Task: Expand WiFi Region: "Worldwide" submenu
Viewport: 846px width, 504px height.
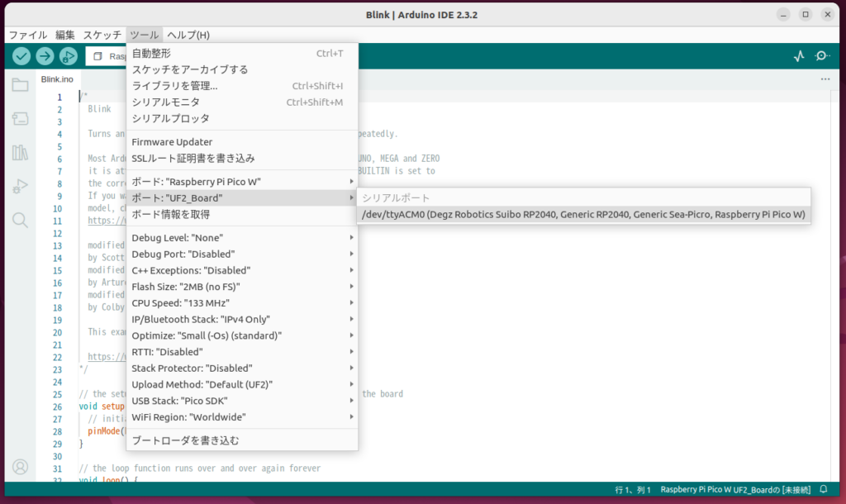Action: [242, 417]
